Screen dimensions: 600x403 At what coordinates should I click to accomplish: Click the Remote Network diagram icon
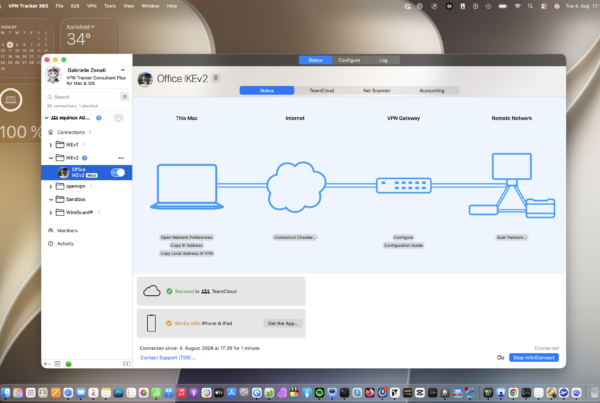coord(512,186)
